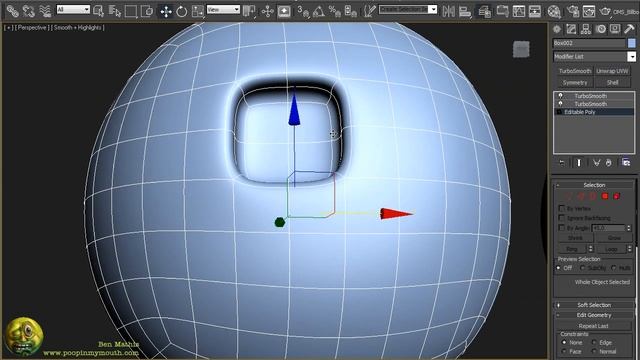The width and height of the screenshot is (640, 360).
Task: Toggle the Percent Snap icon
Action: [335, 11]
